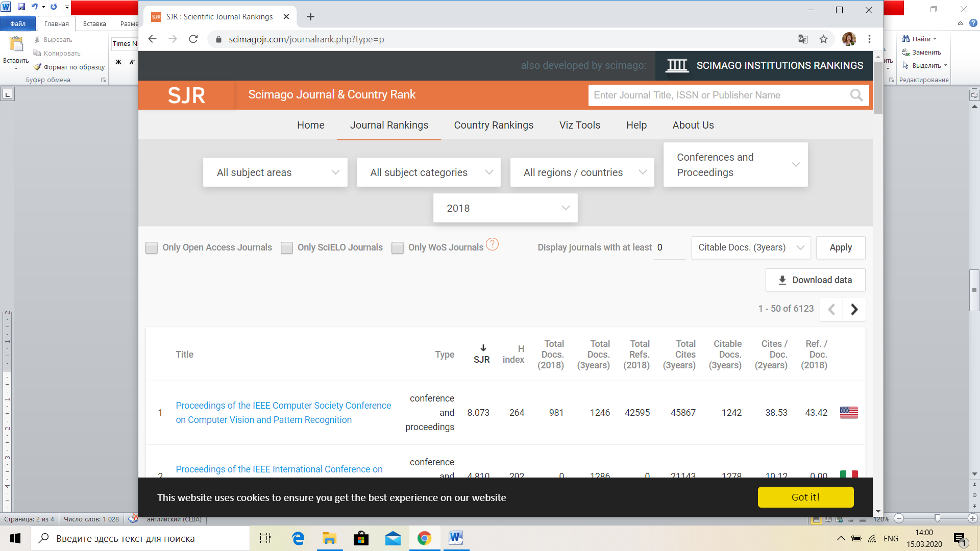Open Home menu item
The height and width of the screenshot is (551, 980).
(311, 125)
